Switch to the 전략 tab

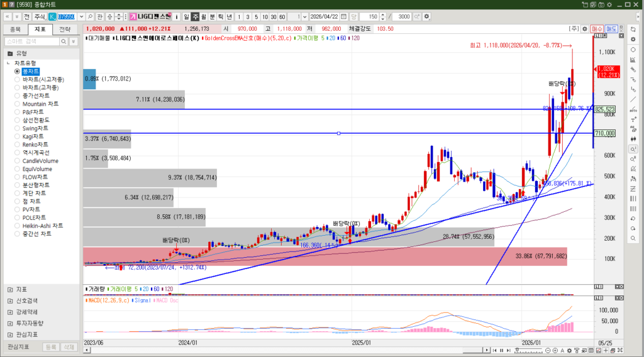[x=64, y=29]
